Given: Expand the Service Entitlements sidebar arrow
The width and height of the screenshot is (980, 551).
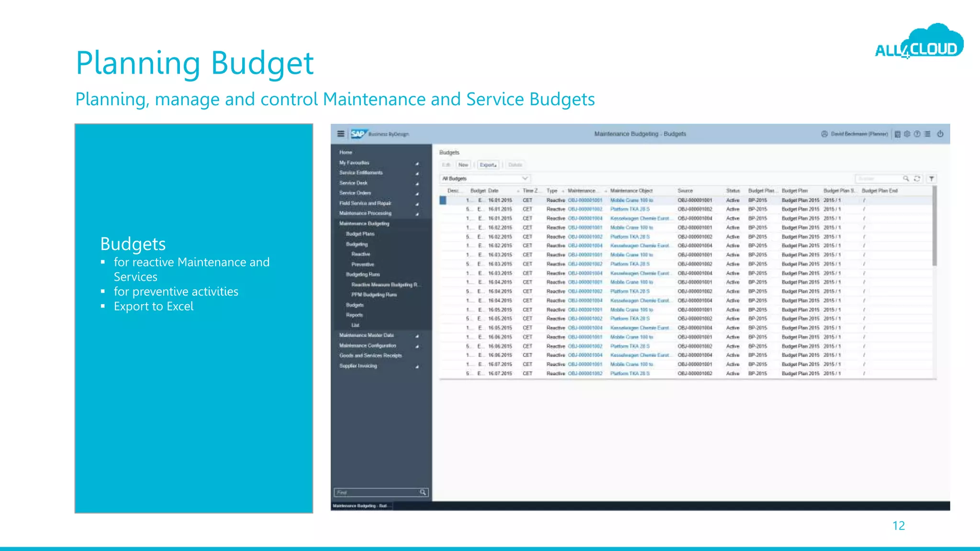Looking at the screenshot, I should click(417, 173).
